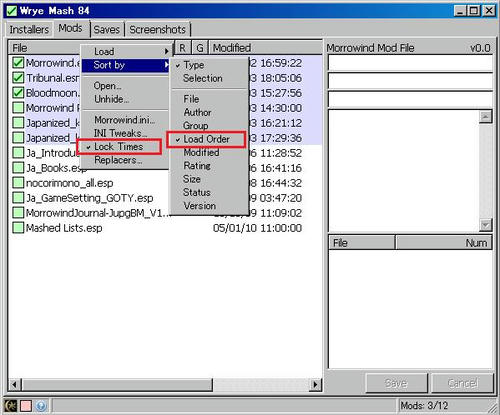
Task: Enable the MorrowindJournal-JupgBM checkbox
Action: (x=18, y=213)
